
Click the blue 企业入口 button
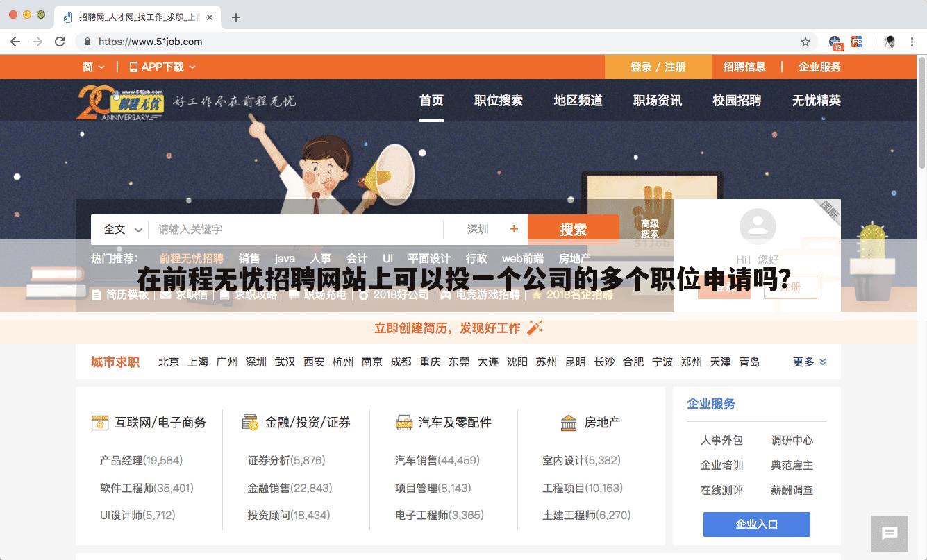pyautogui.click(x=757, y=525)
